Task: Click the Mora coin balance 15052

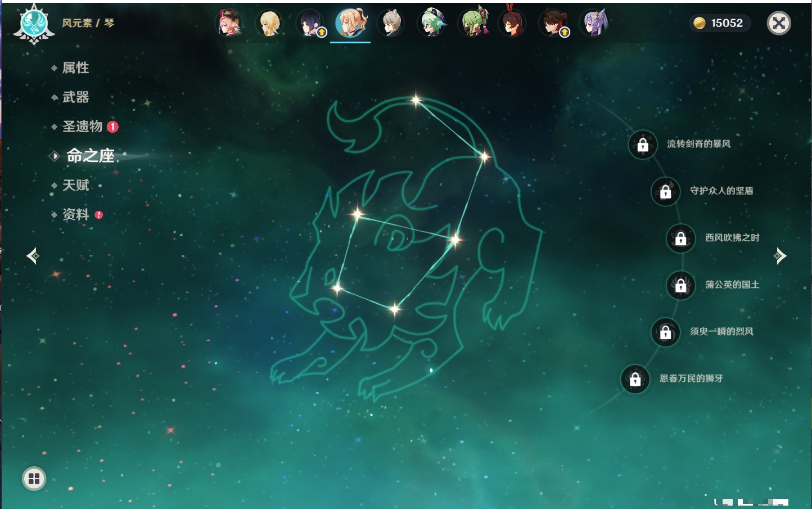Action: 719,23
